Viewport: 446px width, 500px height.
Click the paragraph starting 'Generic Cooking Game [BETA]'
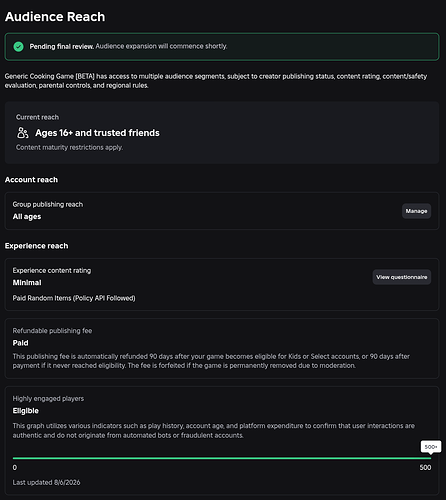click(216, 81)
